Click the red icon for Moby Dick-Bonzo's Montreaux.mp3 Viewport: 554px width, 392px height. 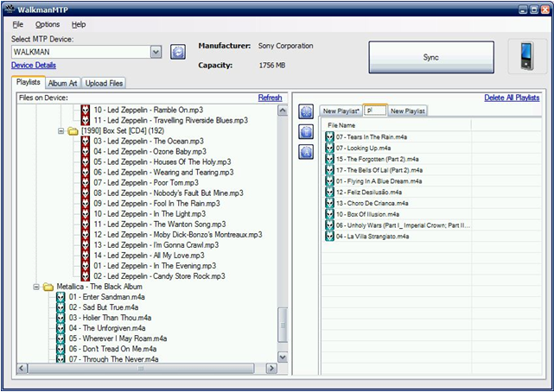[86, 235]
